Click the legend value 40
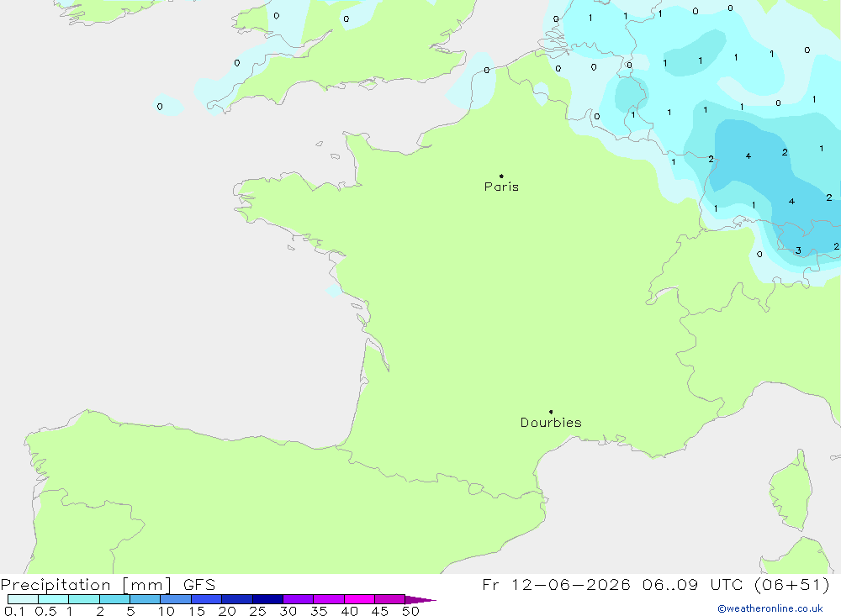The height and width of the screenshot is (616, 841). click(350, 611)
